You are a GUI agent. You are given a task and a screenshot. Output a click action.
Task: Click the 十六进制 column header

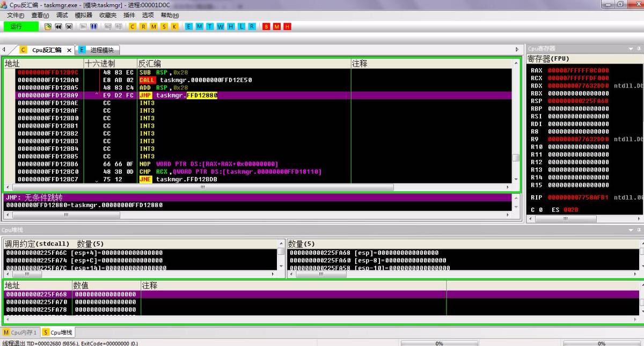[111, 63]
